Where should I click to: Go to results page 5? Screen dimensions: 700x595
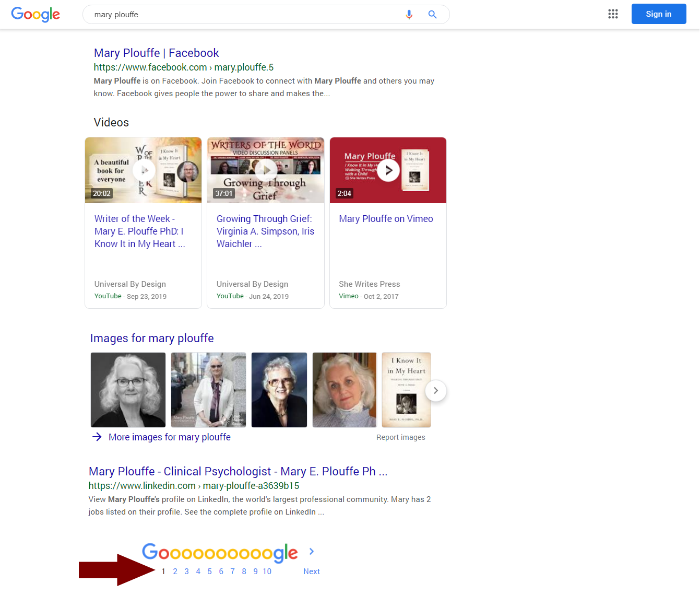pyautogui.click(x=209, y=571)
